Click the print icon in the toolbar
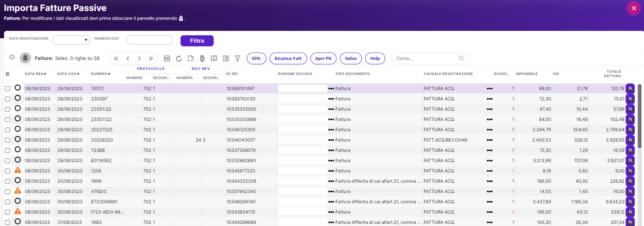This screenshot has height=226, width=644. pos(202,58)
